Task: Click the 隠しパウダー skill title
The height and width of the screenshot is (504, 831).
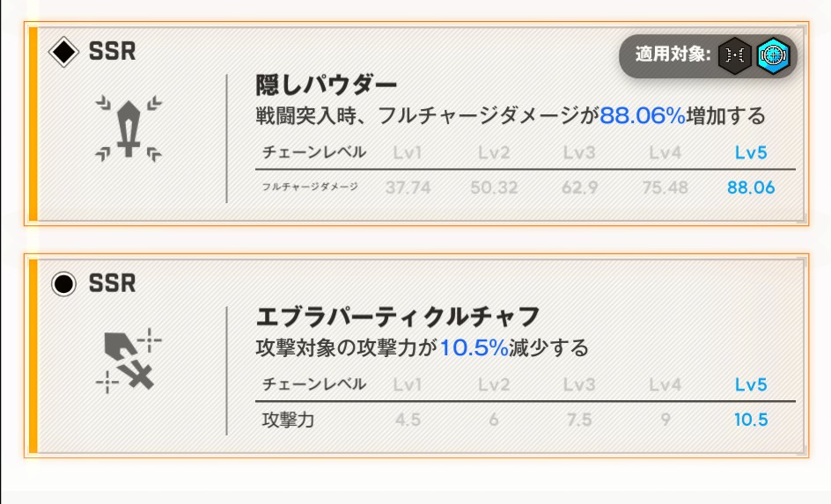Action: point(327,85)
